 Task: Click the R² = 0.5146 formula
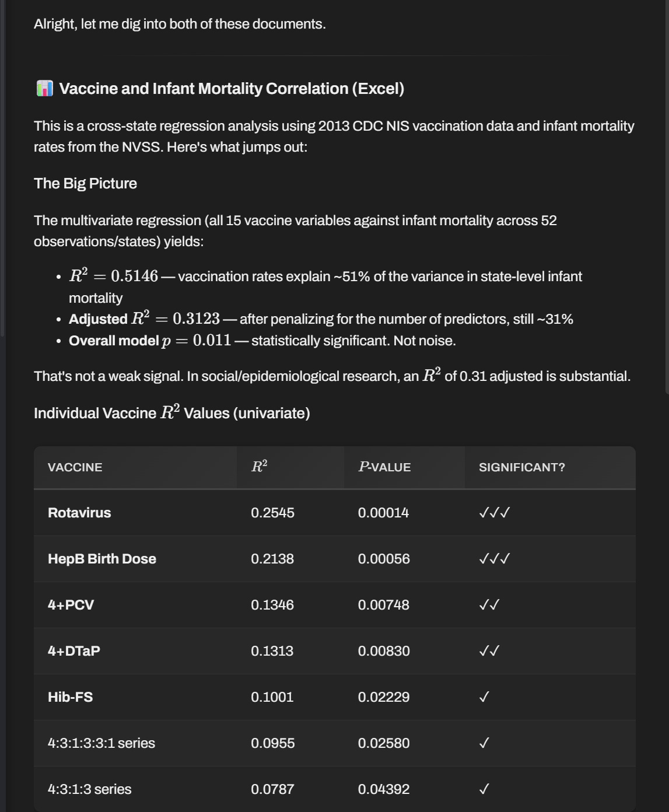(113, 275)
